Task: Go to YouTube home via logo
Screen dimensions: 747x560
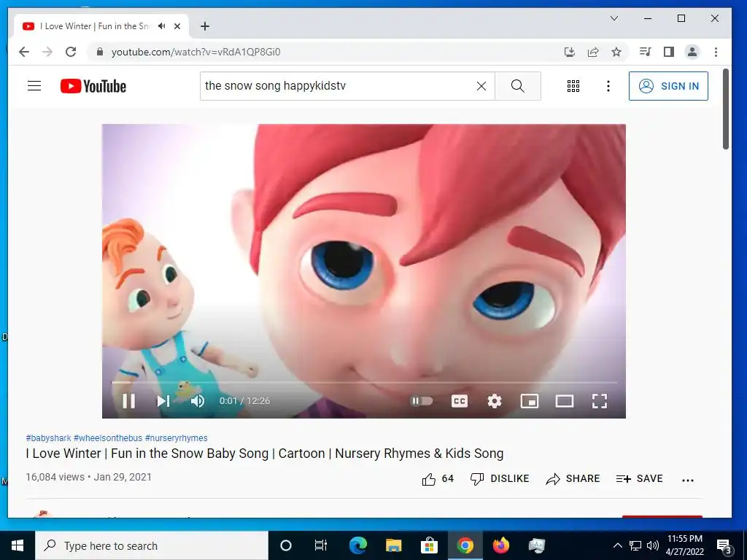Action: (x=93, y=86)
